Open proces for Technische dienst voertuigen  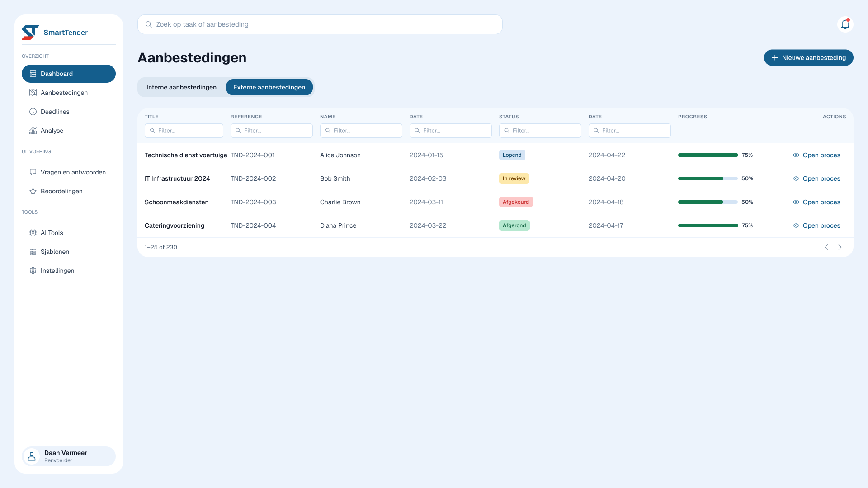(816, 155)
